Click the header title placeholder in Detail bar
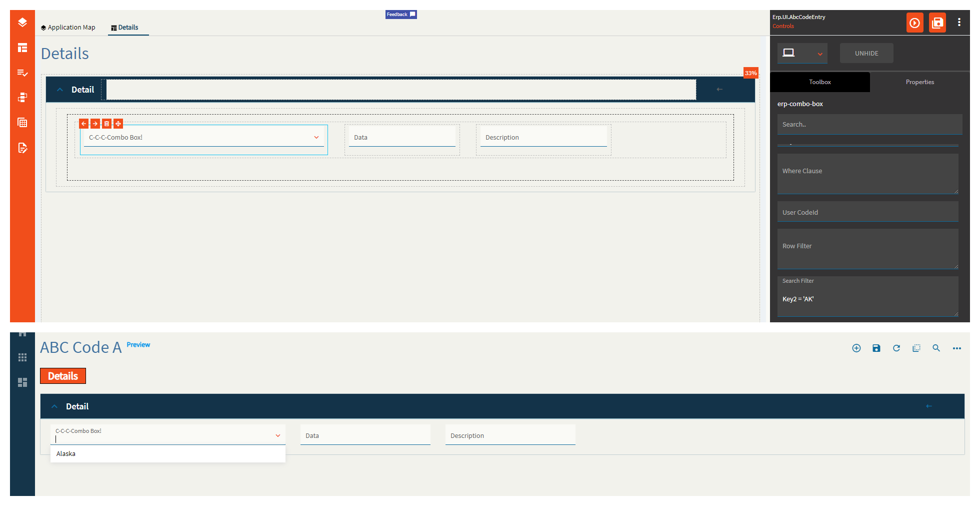The image size is (980, 506). [401, 90]
